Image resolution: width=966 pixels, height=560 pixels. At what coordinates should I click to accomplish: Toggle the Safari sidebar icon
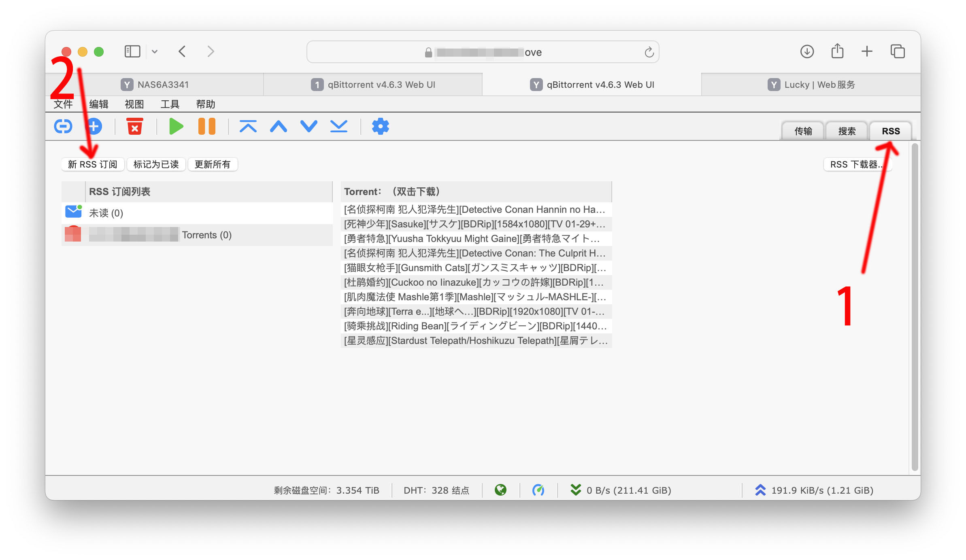[132, 51]
